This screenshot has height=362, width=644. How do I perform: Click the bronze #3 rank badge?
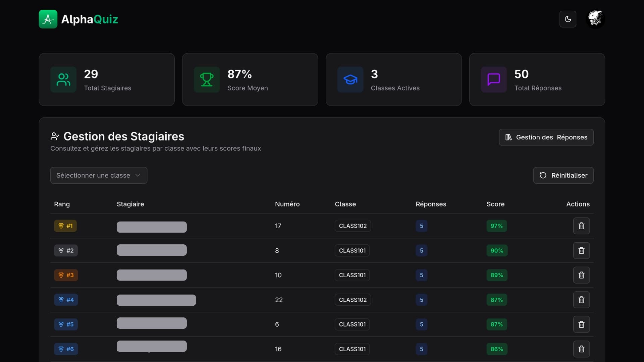66,275
